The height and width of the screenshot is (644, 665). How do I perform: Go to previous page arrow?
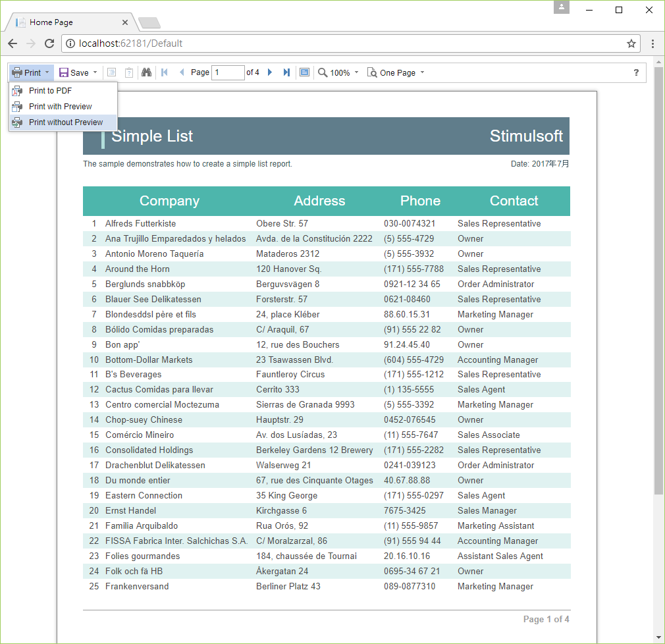(182, 72)
